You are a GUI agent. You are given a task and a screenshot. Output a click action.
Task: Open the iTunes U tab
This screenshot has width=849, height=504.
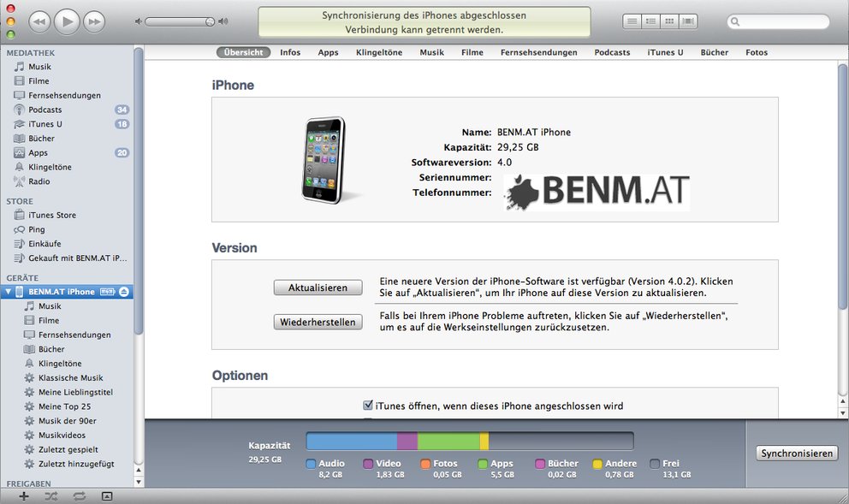click(665, 52)
